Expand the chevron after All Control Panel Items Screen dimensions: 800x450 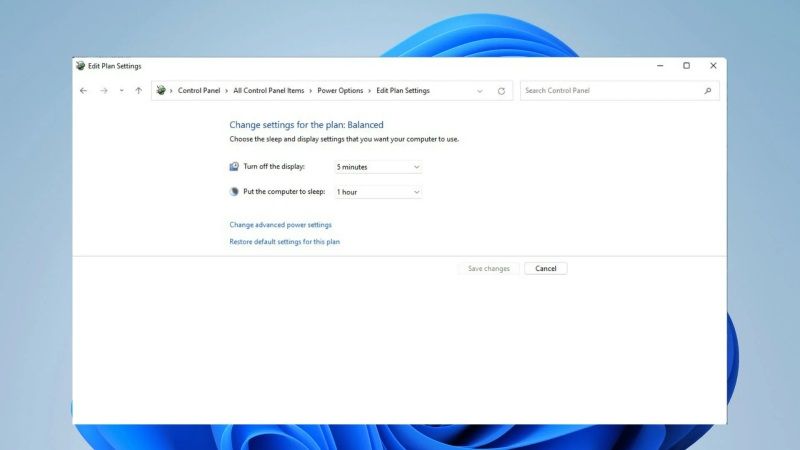(x=310, y=91)
